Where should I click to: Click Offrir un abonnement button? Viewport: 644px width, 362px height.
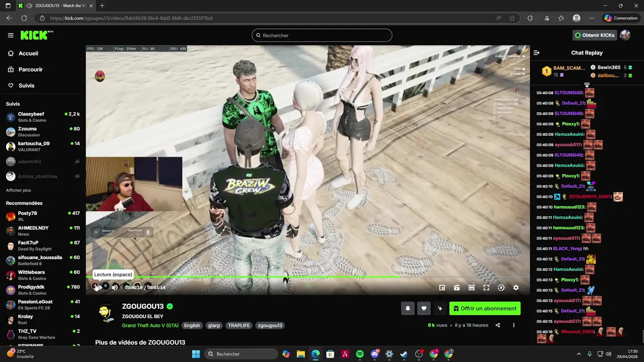pyautogui.click(x=485, y=309)
